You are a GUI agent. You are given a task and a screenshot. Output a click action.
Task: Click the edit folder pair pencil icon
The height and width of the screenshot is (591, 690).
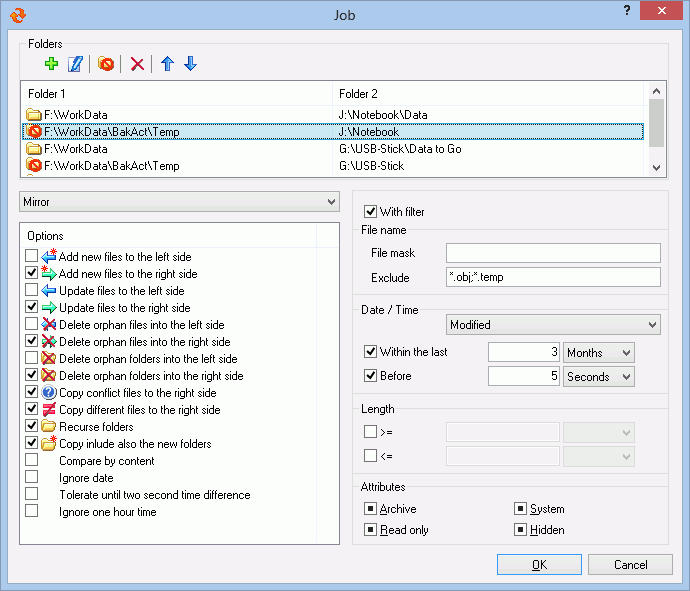[x=75, y=64]
